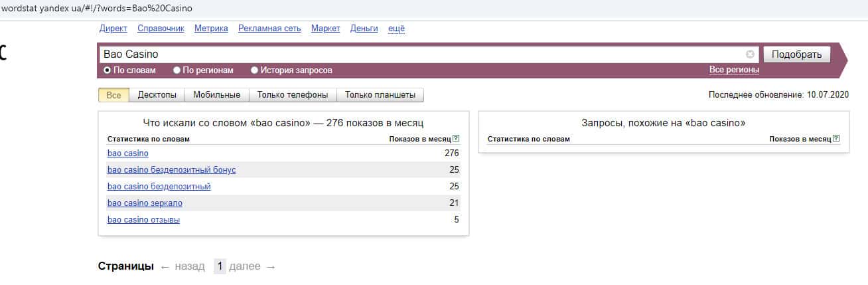Open 'bao casino бездепозитный бонус' query

[x=171, y=170]
